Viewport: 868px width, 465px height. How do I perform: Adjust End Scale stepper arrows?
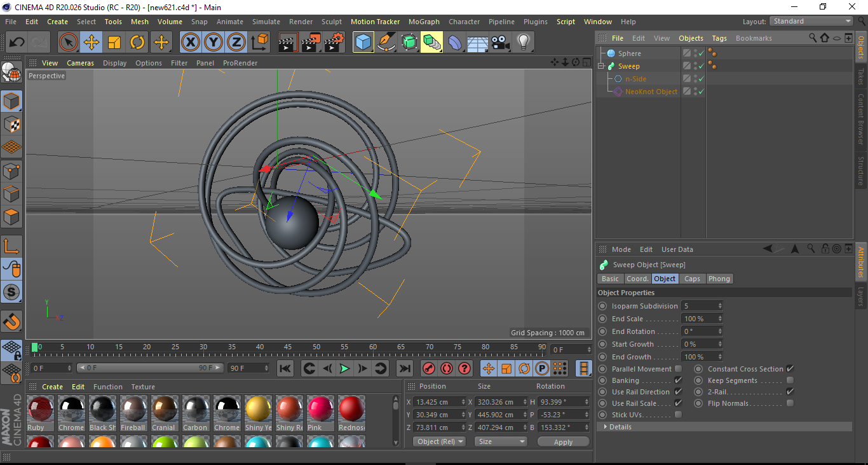click(x=719, y=319)
